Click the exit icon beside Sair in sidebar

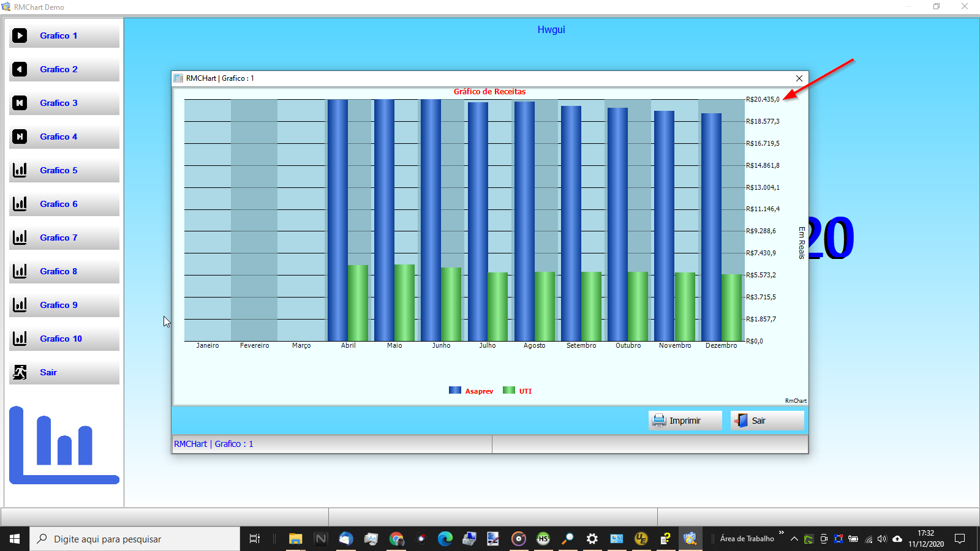[x=20, y=372]
